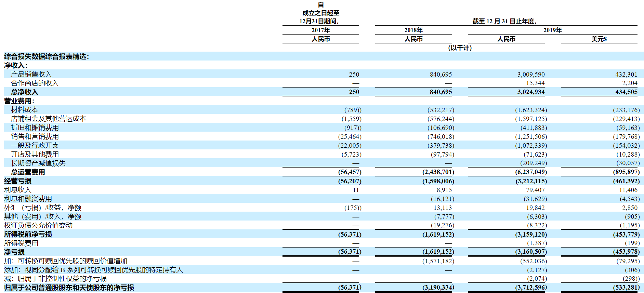The height and width of the screenshot is (293, 644).
Task: Click the 总净收入 row label
Action: 24,92
